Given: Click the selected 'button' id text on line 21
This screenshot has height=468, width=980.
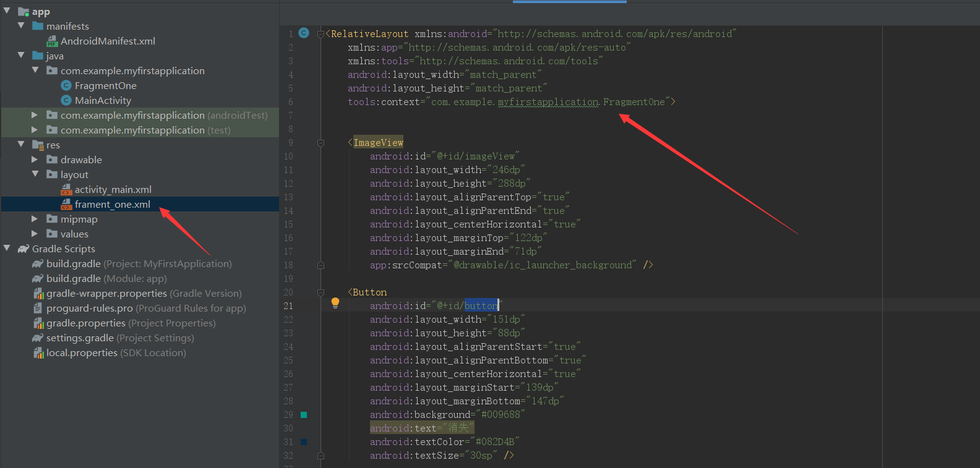Looking at the screenshot, I should [x=481, y=306].
